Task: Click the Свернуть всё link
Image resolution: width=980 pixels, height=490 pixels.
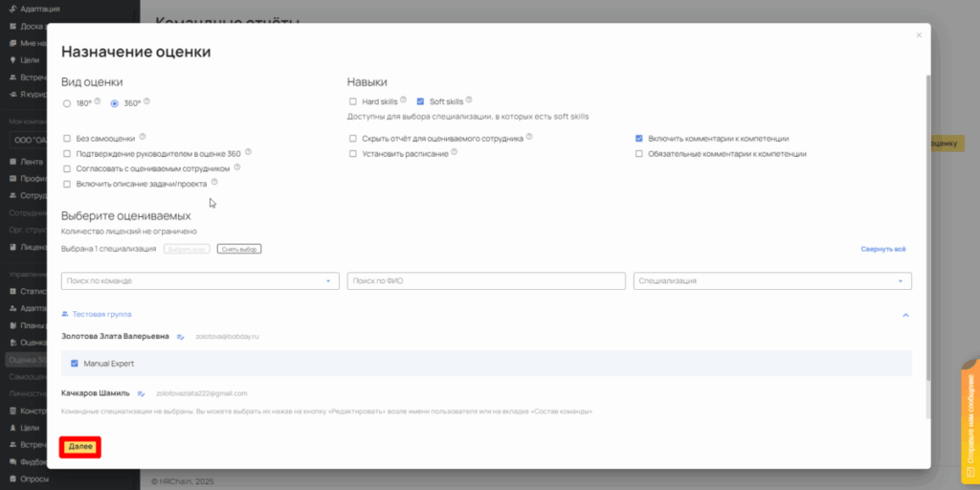Action: click(882, 249)
